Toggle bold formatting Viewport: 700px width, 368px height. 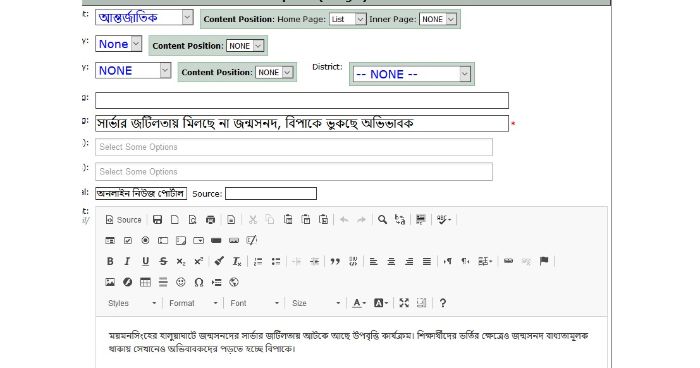click(110, 262)
